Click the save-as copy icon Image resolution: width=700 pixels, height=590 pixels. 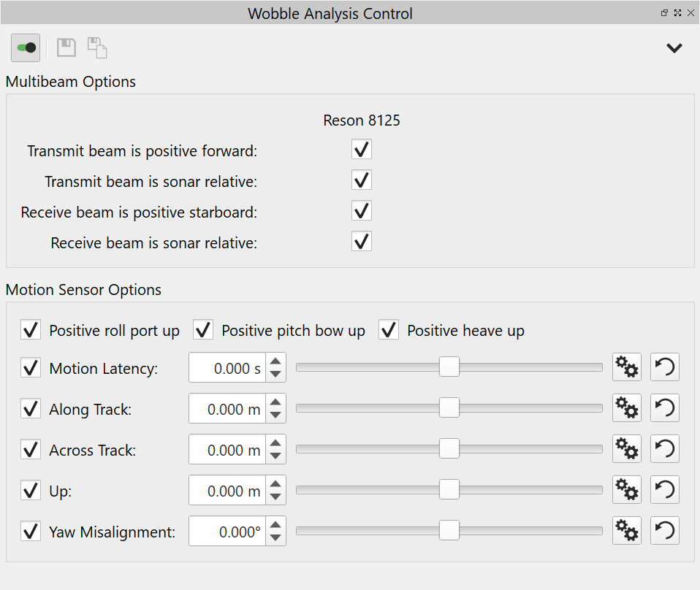click(97, 48)
